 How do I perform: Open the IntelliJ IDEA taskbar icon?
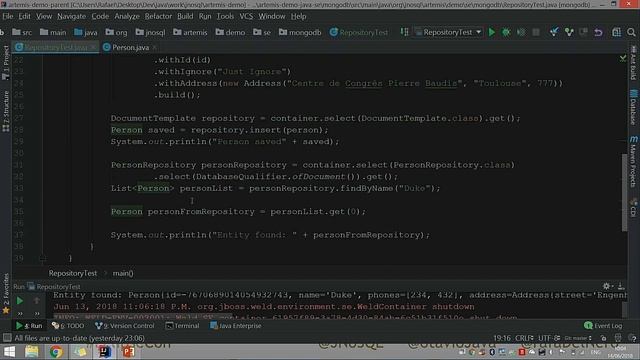point(105,351)
